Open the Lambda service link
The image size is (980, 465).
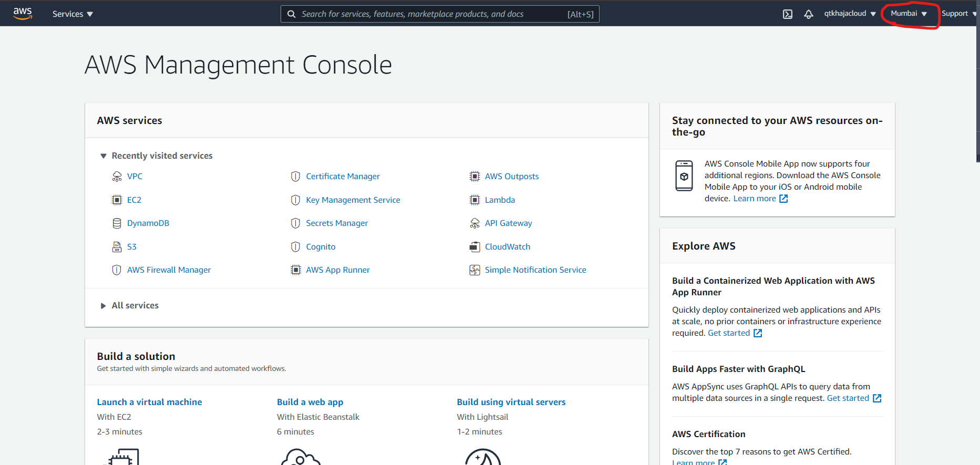pos(500,200)
